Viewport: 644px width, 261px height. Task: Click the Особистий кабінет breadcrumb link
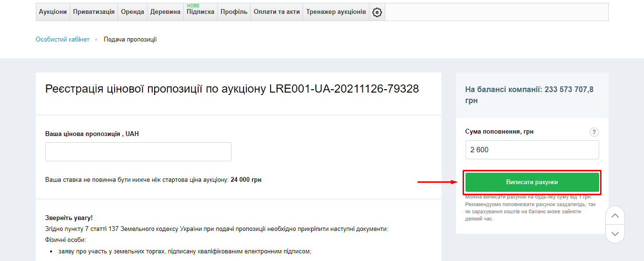(63, 40)
